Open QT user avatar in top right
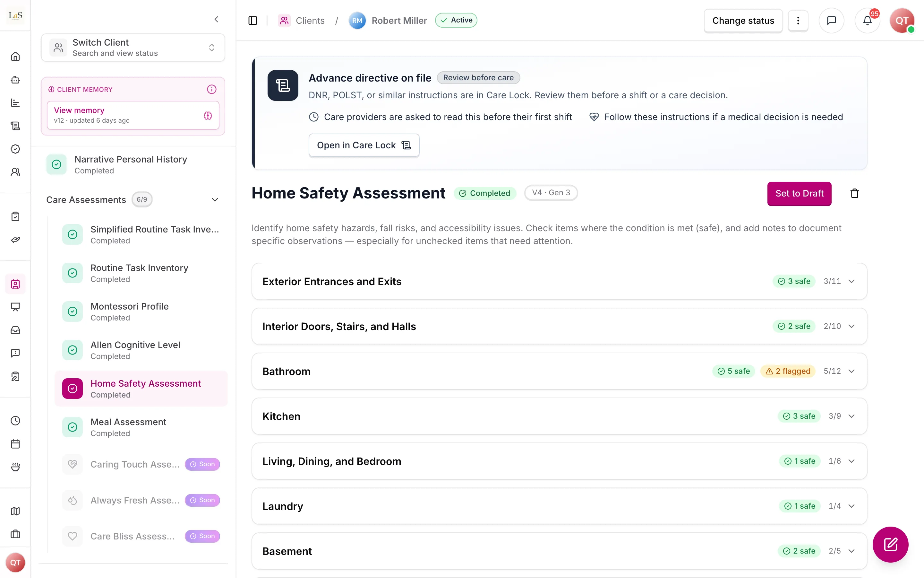924x578 pixels. click(x=902, y=21)
